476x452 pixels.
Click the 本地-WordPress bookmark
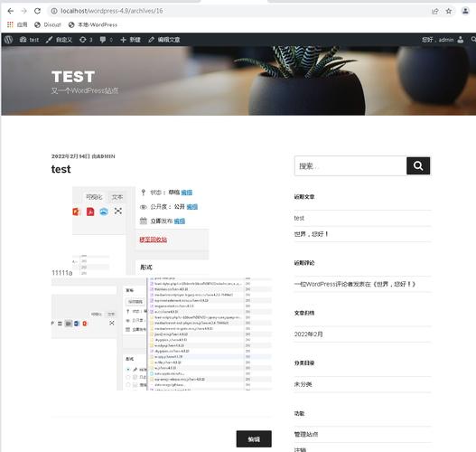point(93,24)
